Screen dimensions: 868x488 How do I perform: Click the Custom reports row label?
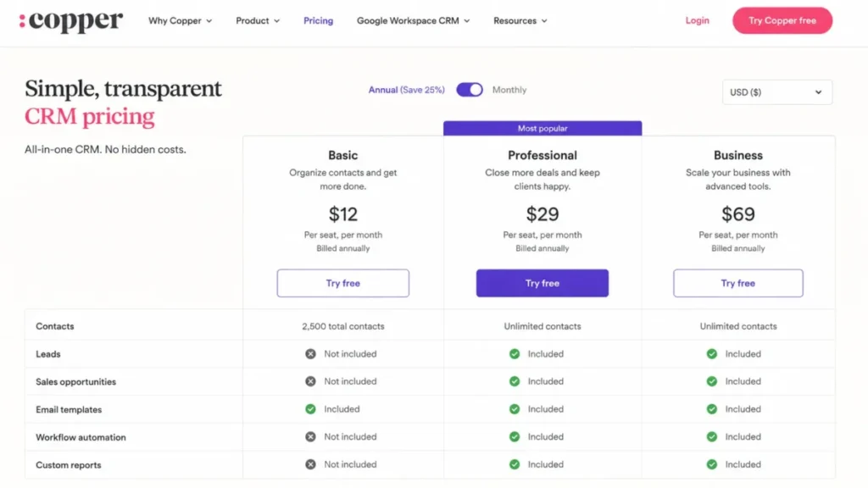point(69,465)
